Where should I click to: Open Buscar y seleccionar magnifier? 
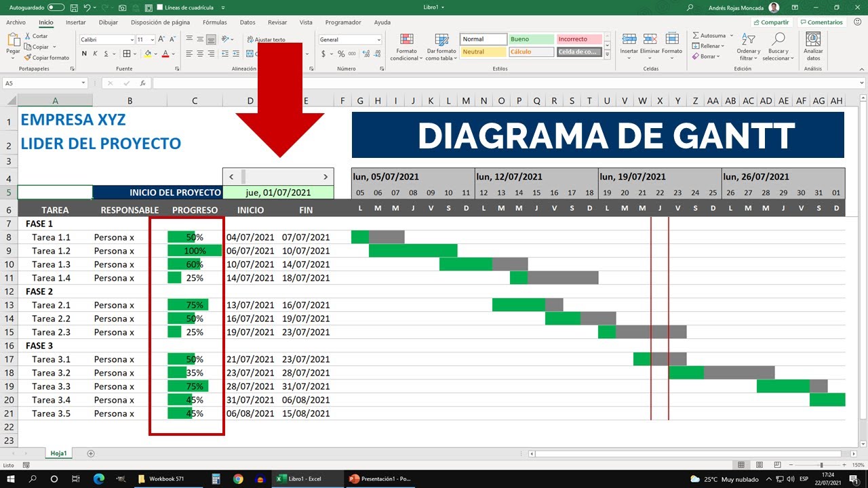tap(778, 46)
